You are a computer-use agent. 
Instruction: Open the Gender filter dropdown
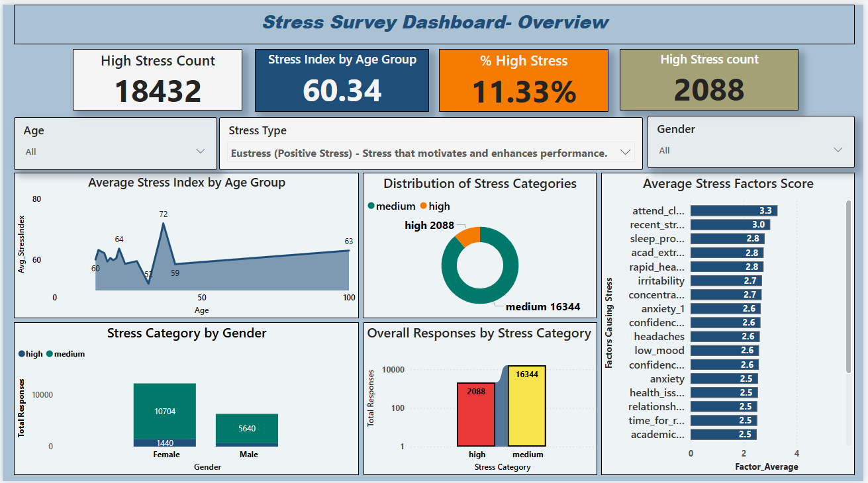(x=838, y=150)
